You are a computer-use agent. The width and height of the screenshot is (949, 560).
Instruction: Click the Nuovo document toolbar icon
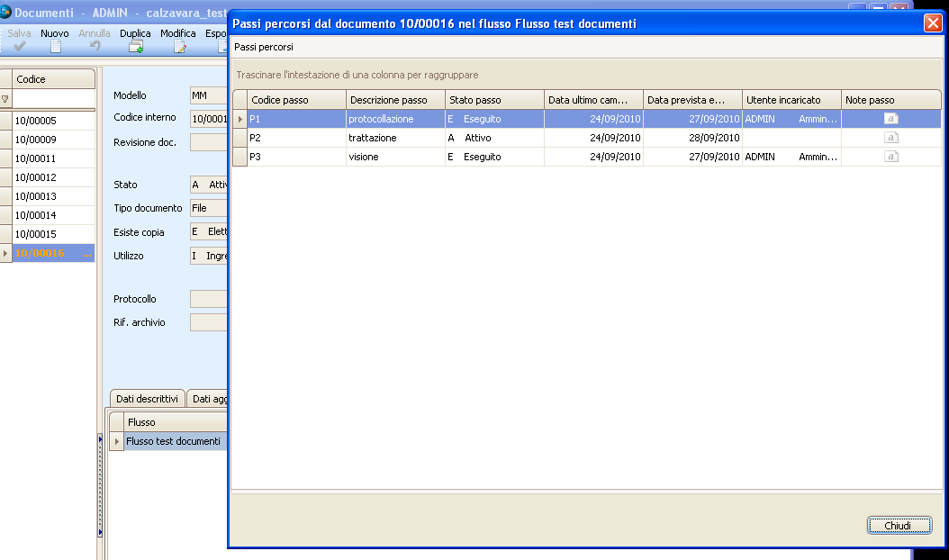coord(55,46)
